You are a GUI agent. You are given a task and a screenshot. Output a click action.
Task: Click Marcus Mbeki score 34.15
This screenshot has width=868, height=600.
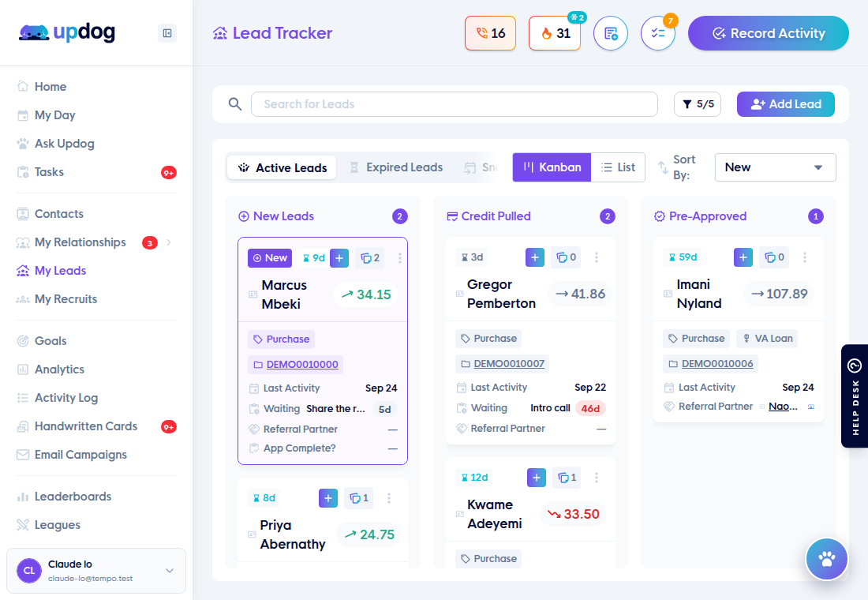366,294
